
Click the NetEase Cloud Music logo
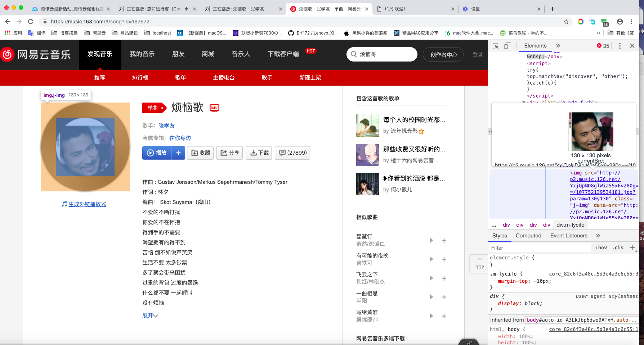click(36, 54)
